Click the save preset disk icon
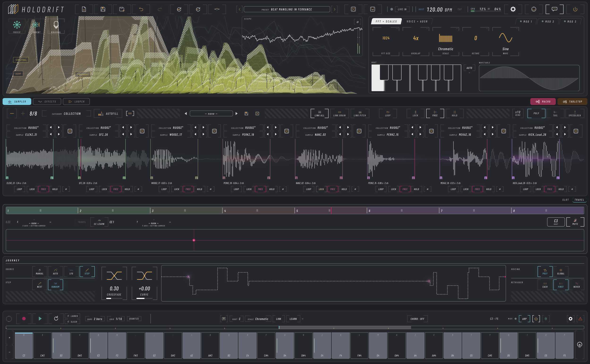Viewport: 590px width, 364px height. pyautogui.click(x=103, y=9)
